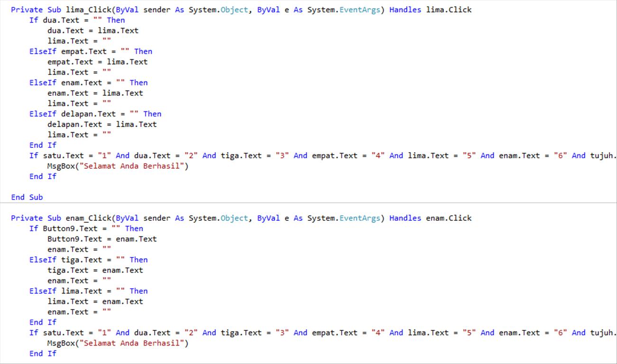The image size is (617, 364).
Task: Click the final End If at the bottom
Action: 43,353
